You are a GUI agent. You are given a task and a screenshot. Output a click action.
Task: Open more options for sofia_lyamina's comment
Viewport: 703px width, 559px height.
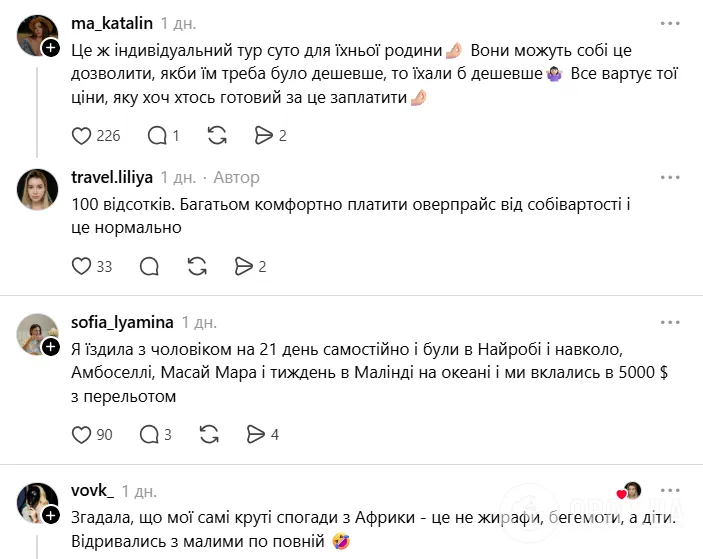tap(669, 322)
